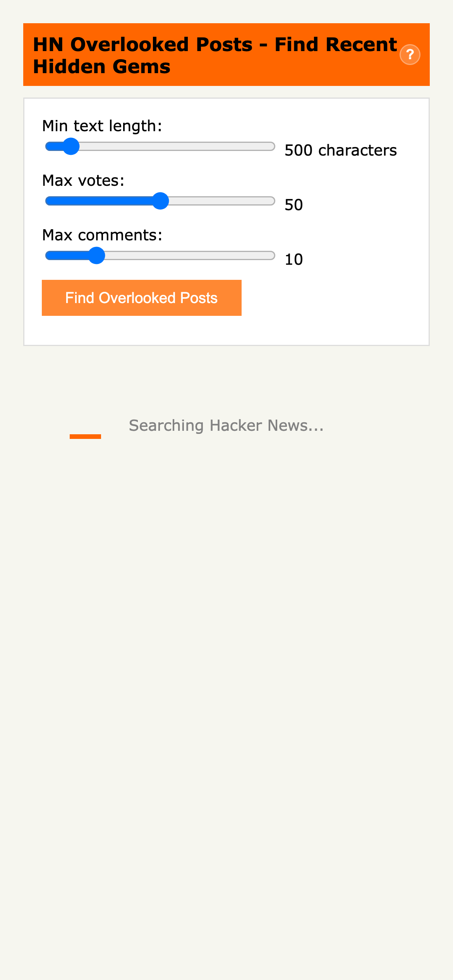Viewport: 453px width, 980px height.
Task: Click the 'Max votes:' label
Action: click(x=83, y=180)
